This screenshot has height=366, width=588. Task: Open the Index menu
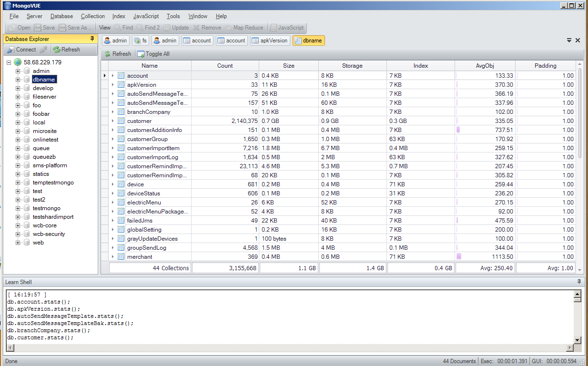click(119, 16)
